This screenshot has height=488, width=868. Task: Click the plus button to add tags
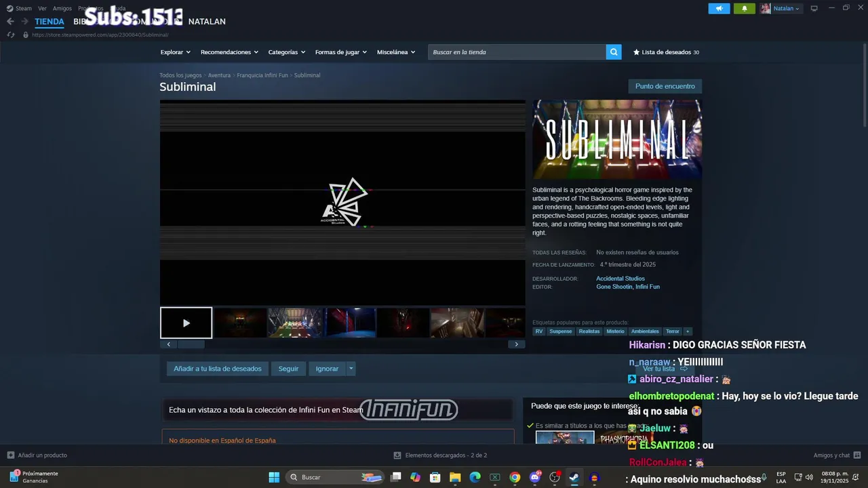tap(688, 331)
